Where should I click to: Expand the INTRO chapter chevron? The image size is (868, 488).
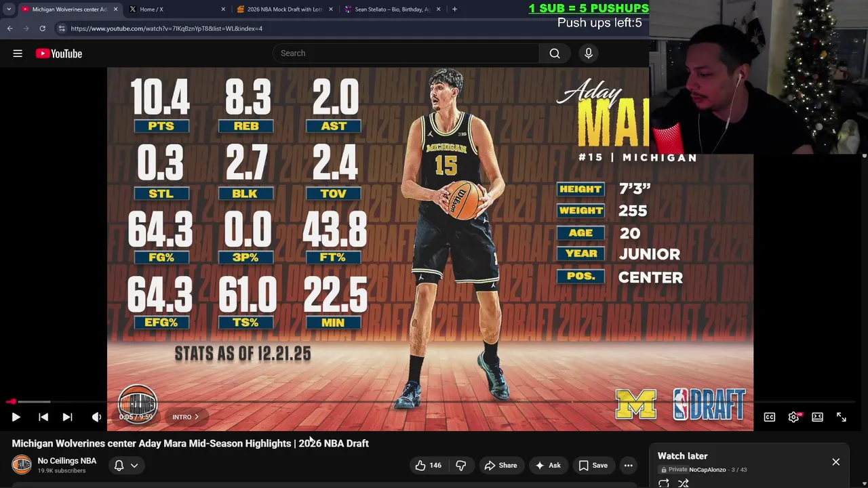(x=197, y=417)
